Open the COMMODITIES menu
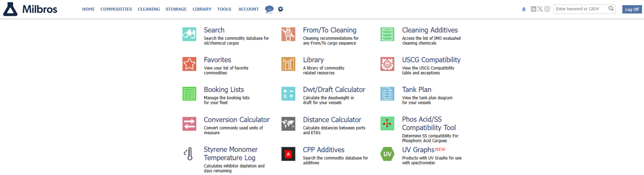Image resolution: width=644 pixels, height=175 pixels. coord(116,9)
